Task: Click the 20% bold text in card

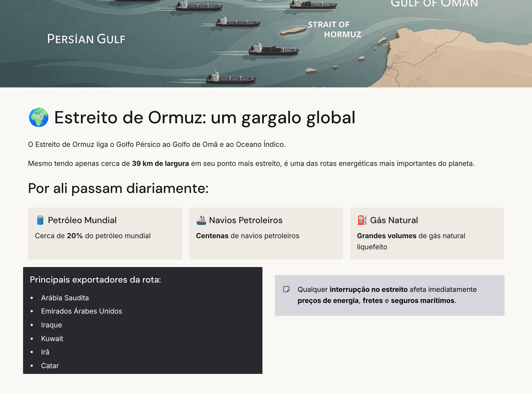Action: 75,236
